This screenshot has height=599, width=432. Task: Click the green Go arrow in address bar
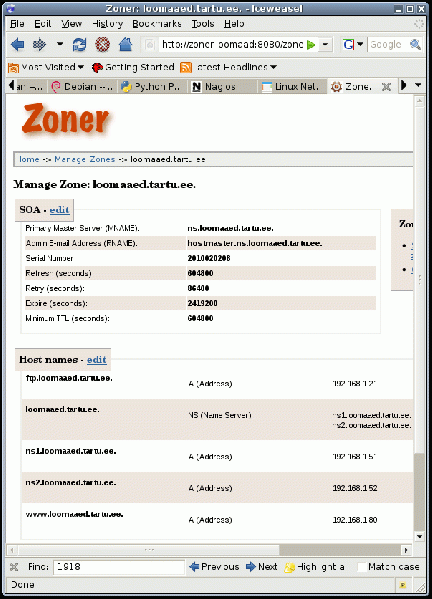click(x=311, y=45)
